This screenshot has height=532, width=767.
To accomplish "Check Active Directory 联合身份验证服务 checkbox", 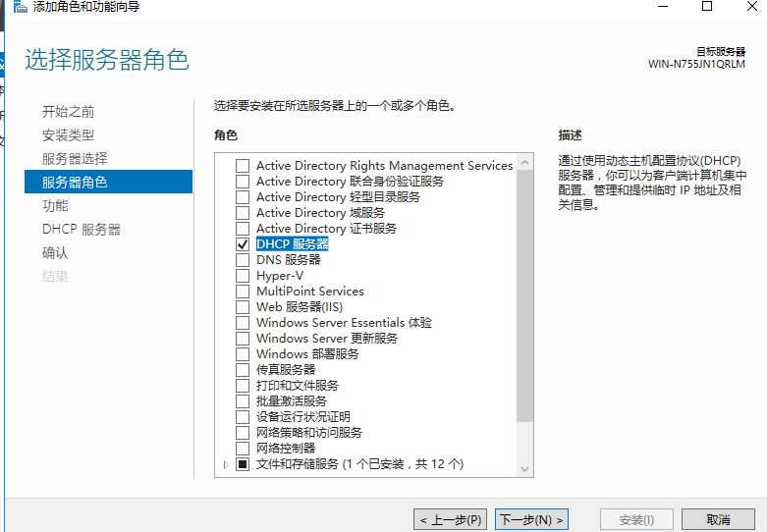I will 243,182.
